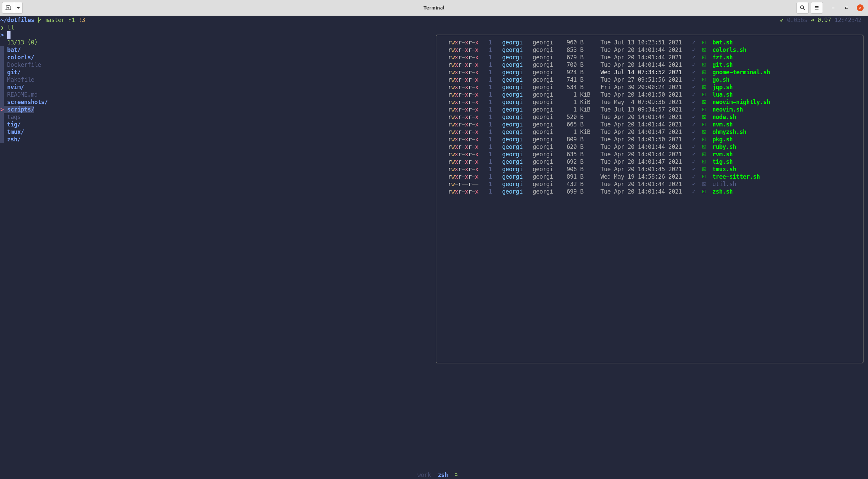Click the fzf query input cursor
Viewport: 868px width, 479px height.
pyautogui.click(x=9, y=35)
